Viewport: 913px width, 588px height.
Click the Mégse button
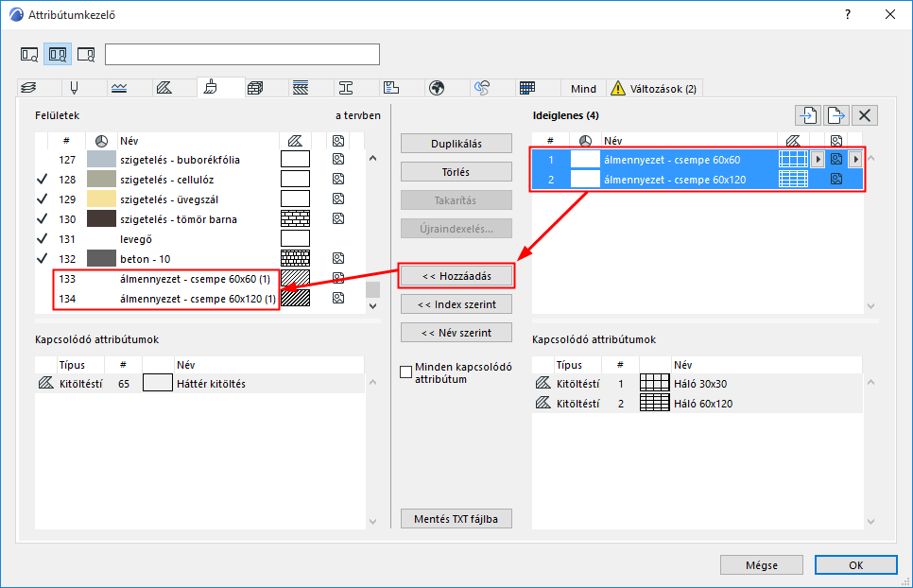[x=762, y=564]
